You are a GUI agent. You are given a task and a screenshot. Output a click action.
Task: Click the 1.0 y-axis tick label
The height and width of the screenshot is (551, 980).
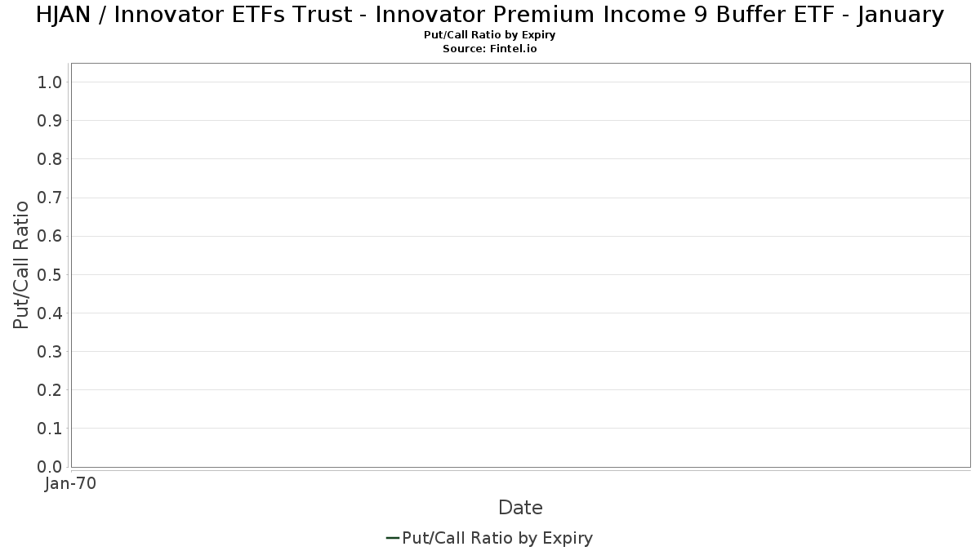51,82
